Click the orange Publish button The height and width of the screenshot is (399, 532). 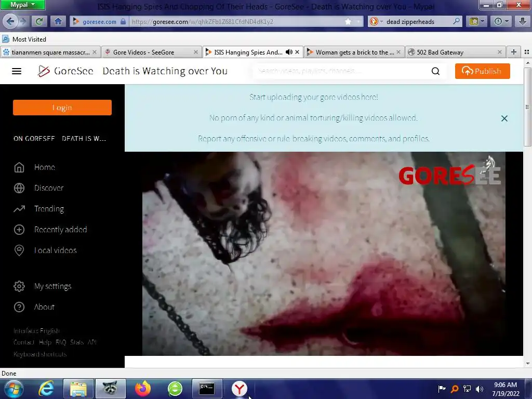483,71
